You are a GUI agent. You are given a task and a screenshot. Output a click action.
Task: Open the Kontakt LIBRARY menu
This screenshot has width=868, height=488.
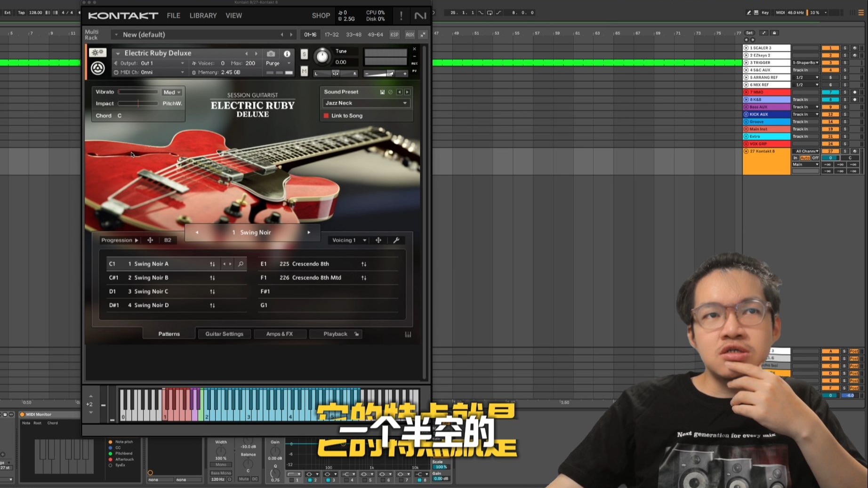coord(203,16)
